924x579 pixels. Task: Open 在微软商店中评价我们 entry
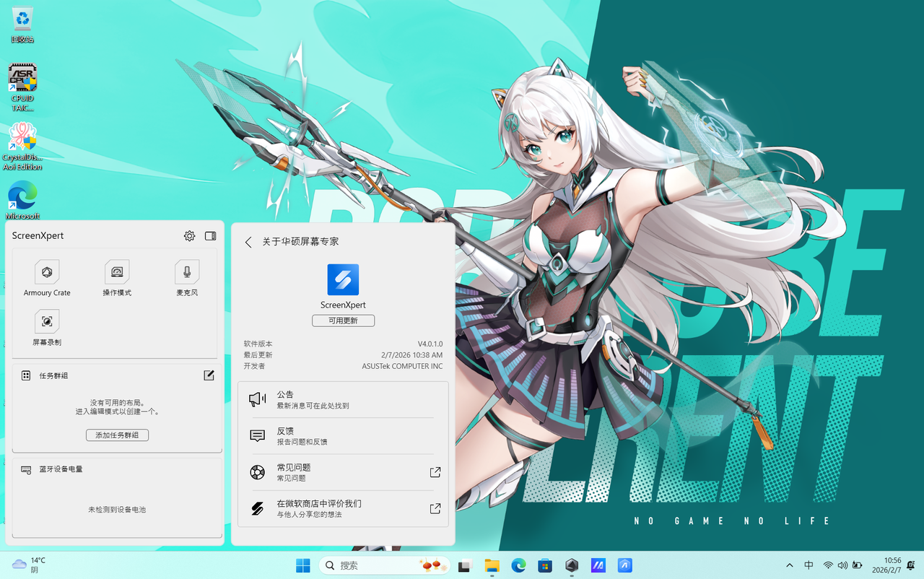point(343,508)
